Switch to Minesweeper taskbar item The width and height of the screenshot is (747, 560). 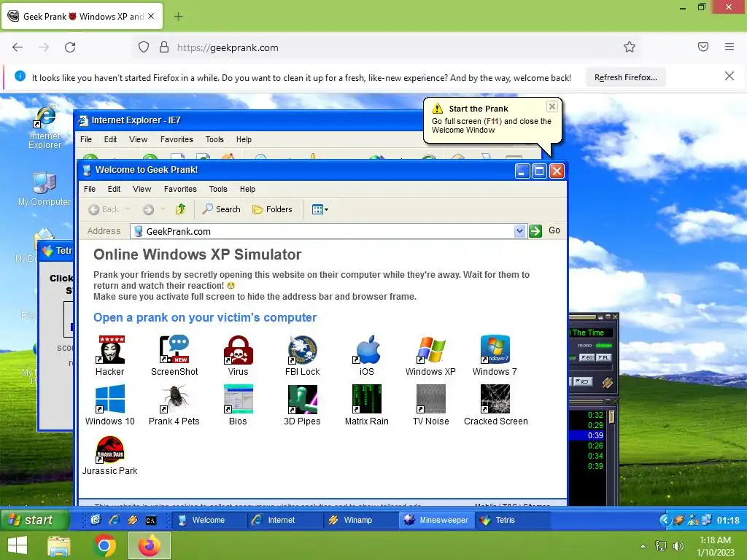[x=437, y=520]
